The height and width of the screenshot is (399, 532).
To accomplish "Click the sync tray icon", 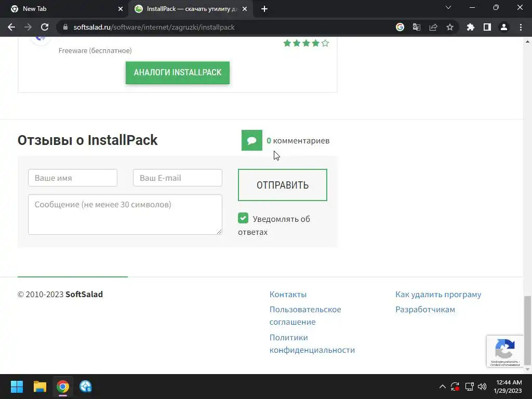I will point(455,387).
